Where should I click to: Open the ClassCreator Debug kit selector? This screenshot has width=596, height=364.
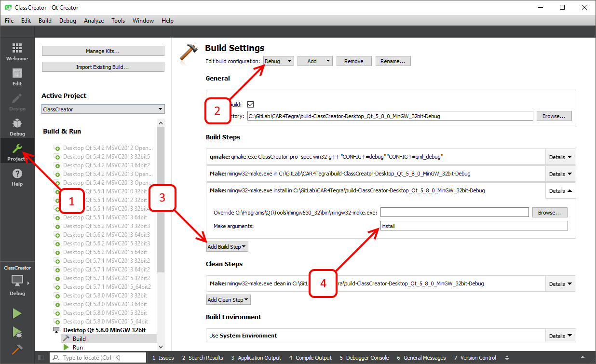[17, 282]
